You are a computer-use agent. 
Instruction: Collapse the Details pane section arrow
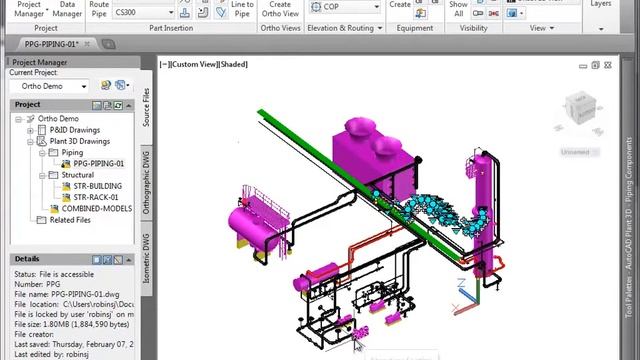[x=129, y=260]
